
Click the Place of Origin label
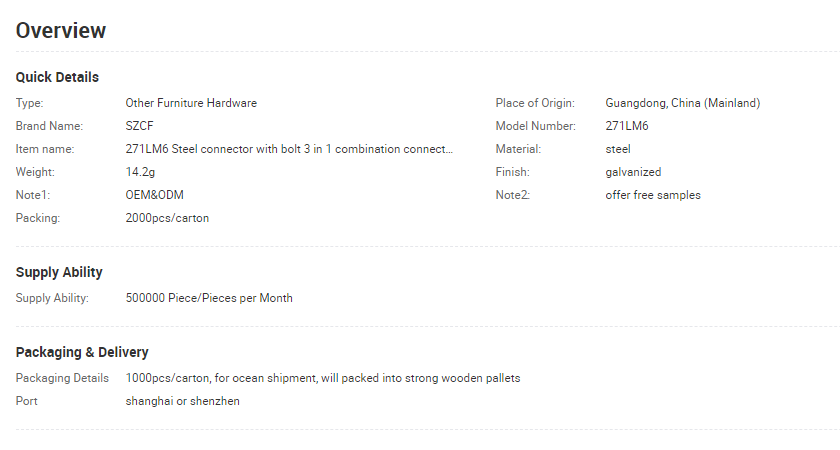(x=535, y=103)
